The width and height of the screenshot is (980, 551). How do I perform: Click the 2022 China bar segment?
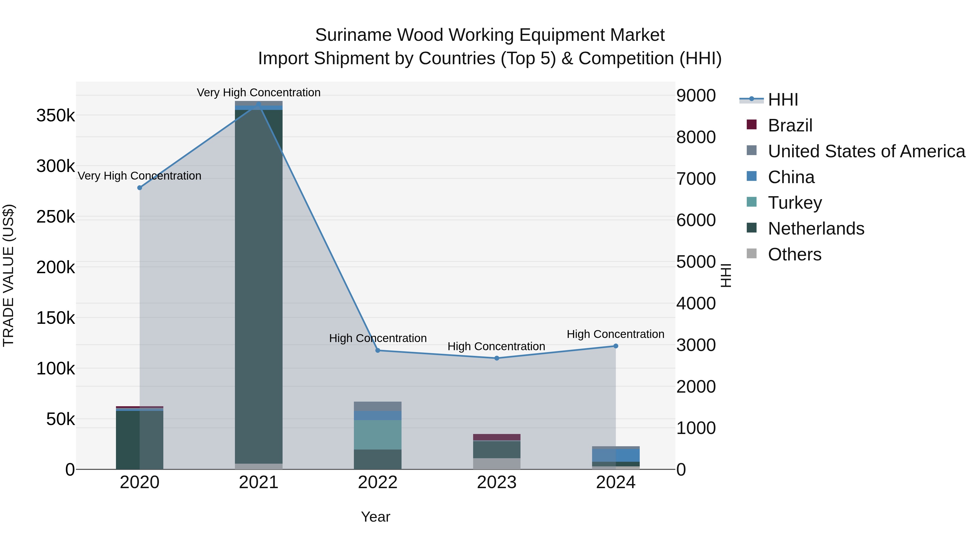tap(378, 415)
